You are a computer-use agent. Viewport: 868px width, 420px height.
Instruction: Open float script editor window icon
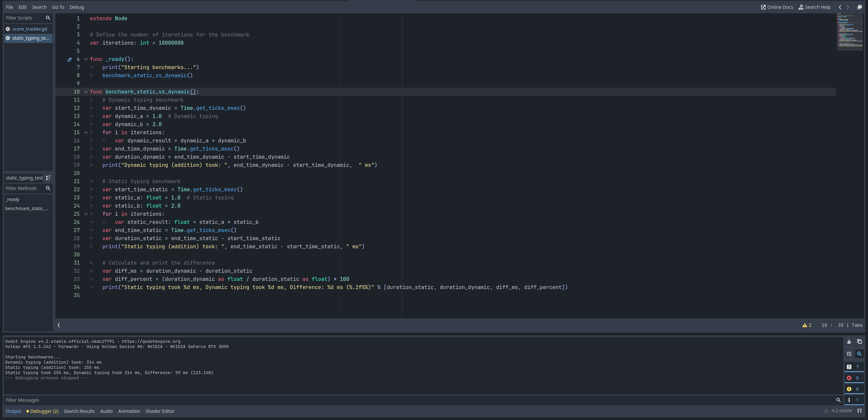click(859, 7)
